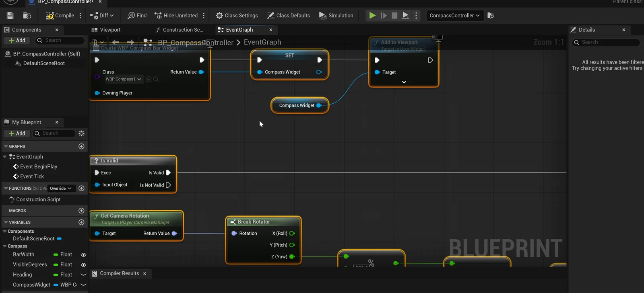Close the Compiler Results tab
The height and width of the screenshot is (293, 644).
(145, 273)
